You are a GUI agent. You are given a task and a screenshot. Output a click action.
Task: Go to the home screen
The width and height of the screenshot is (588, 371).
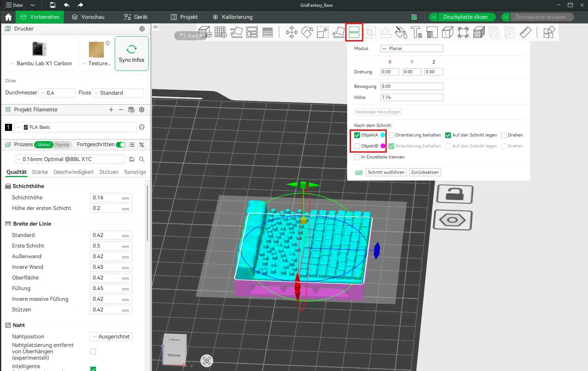tap(9, 17)
